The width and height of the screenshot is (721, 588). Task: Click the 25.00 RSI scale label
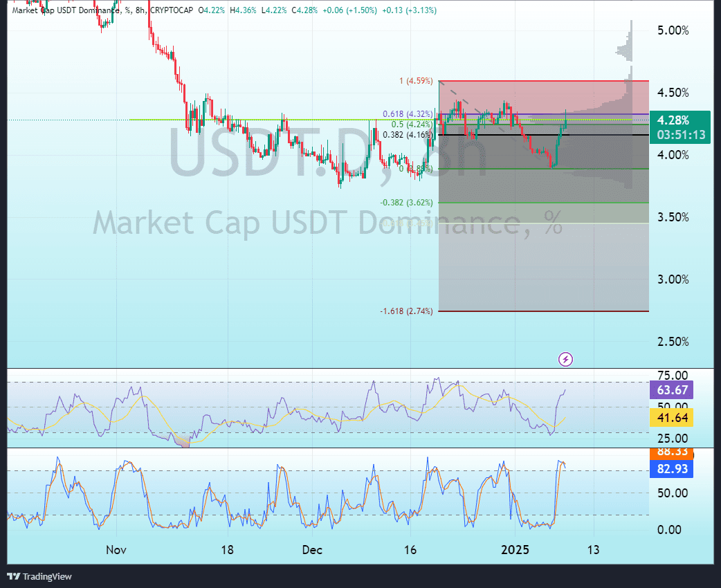(673, 439)
